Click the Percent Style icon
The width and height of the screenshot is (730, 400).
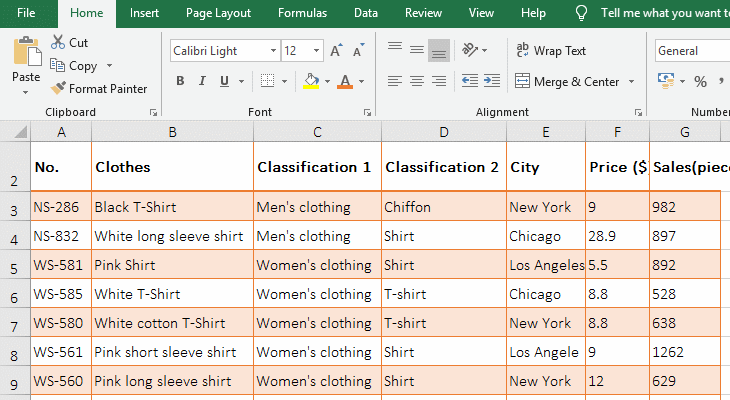click(x=700, y=81)
